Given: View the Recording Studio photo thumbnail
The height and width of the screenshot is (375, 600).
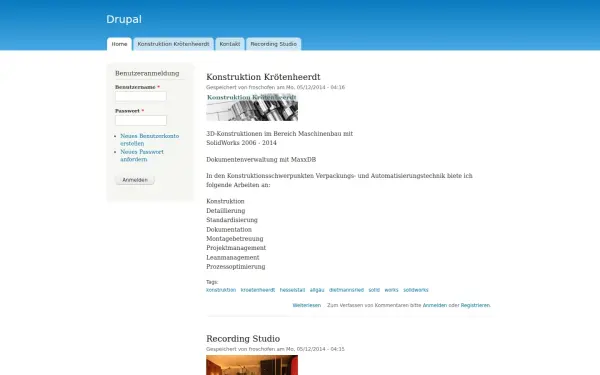Looking at the screenshot, I should [252, 365].
